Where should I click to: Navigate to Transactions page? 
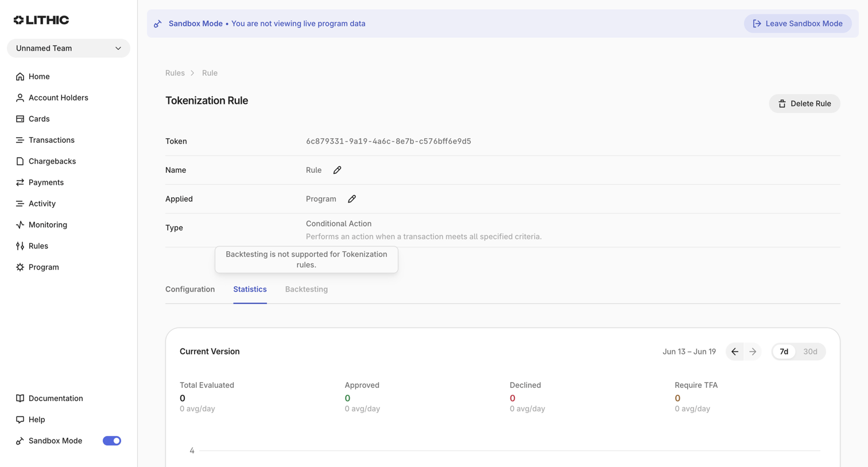pyautogui.click(x=52, y=140)
